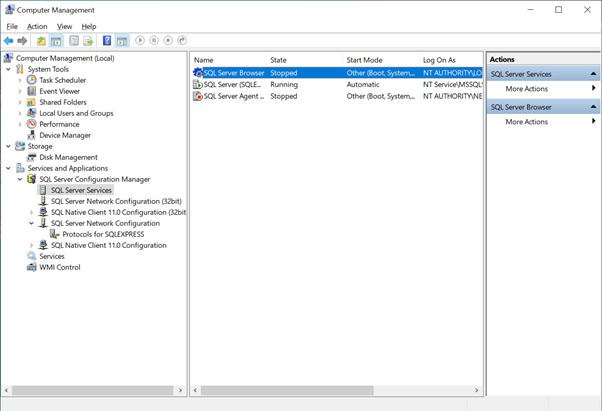Click the Properties toolbar icon

[74, 41]
